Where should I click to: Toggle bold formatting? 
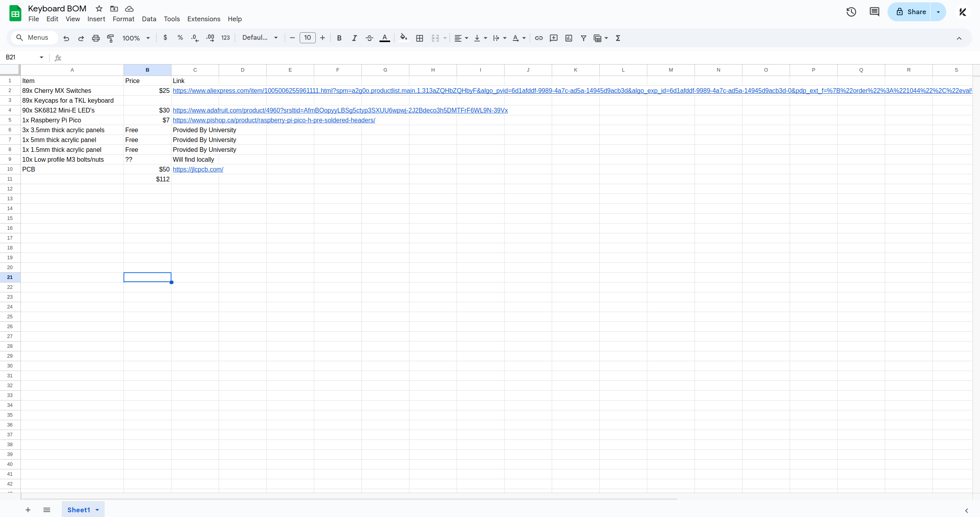pyautogui.click(x=339, y=38)
